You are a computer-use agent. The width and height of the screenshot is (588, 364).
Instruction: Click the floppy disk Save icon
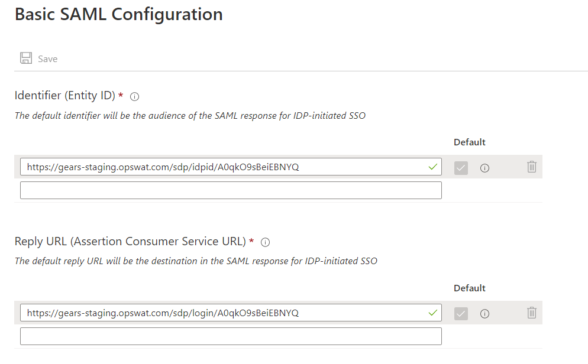pyautogui.click(x=26, y=58)
